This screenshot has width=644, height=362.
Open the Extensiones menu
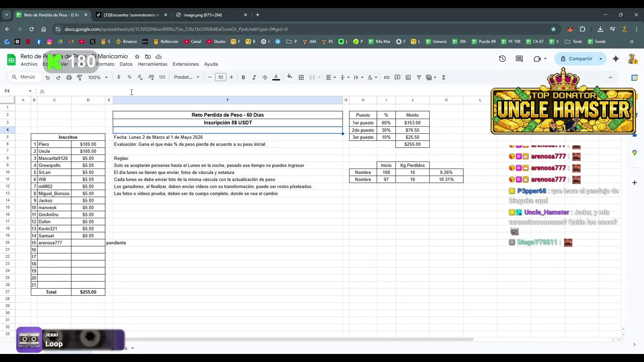pos(186,64)
